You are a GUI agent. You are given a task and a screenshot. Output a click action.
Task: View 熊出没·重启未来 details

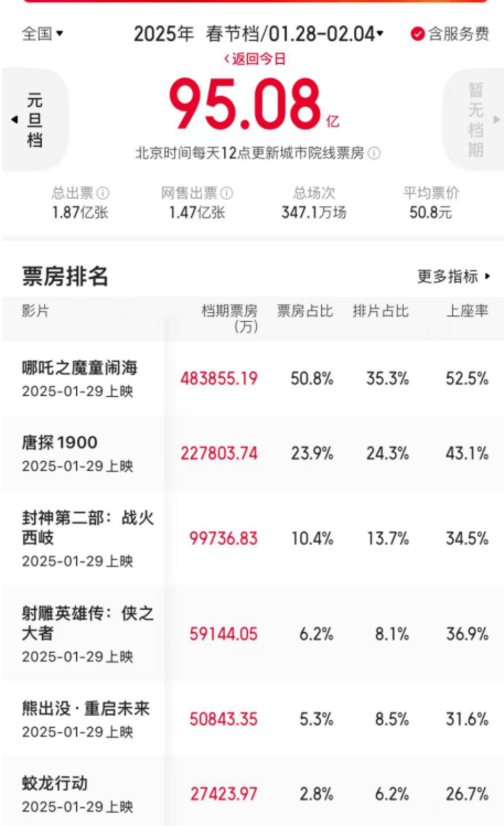tap(86, 709)
